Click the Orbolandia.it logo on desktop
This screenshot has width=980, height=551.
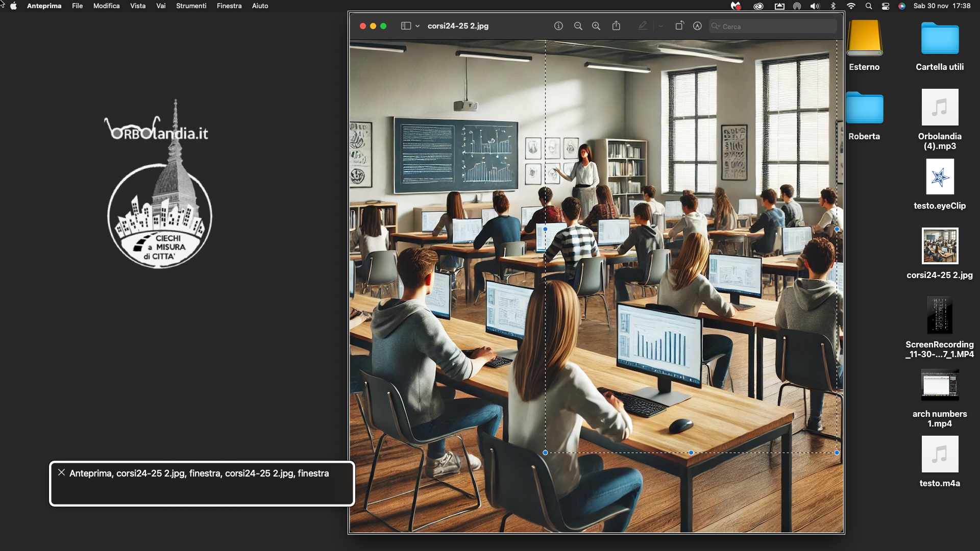click(159, 184)
